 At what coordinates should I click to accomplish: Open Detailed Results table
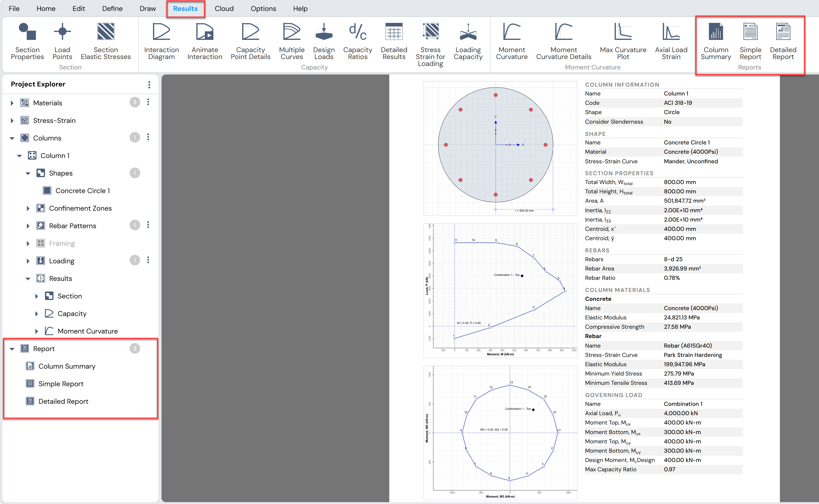coord(394,41)
